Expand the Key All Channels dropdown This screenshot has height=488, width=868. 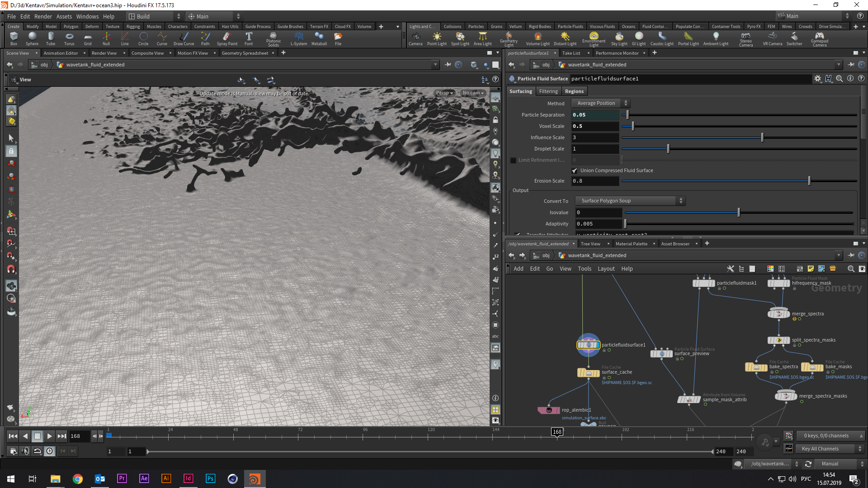(x=829, y=449)
